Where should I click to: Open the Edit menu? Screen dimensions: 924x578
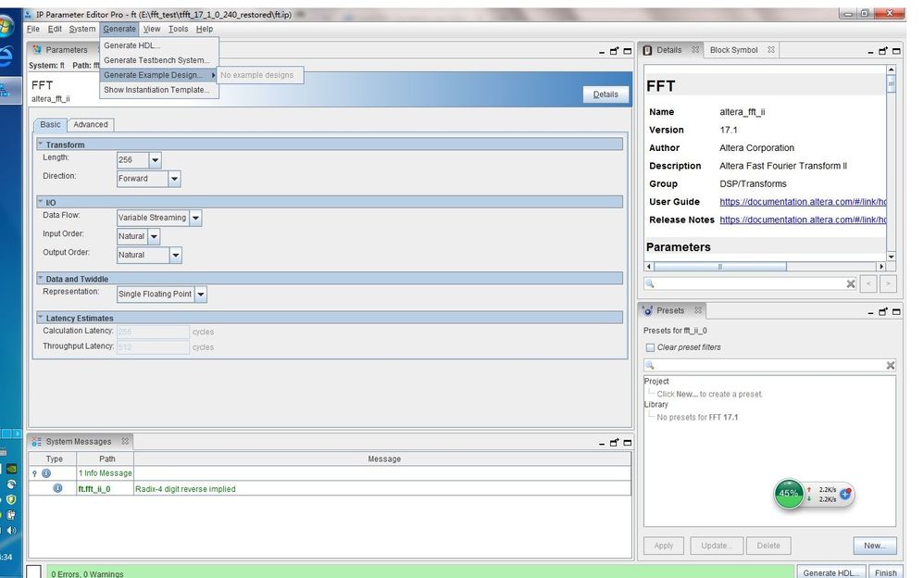(x=55, y=29)
